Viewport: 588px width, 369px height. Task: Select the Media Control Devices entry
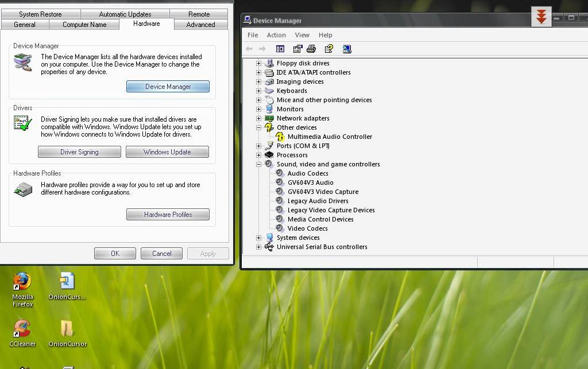click(x=320, y=219)
